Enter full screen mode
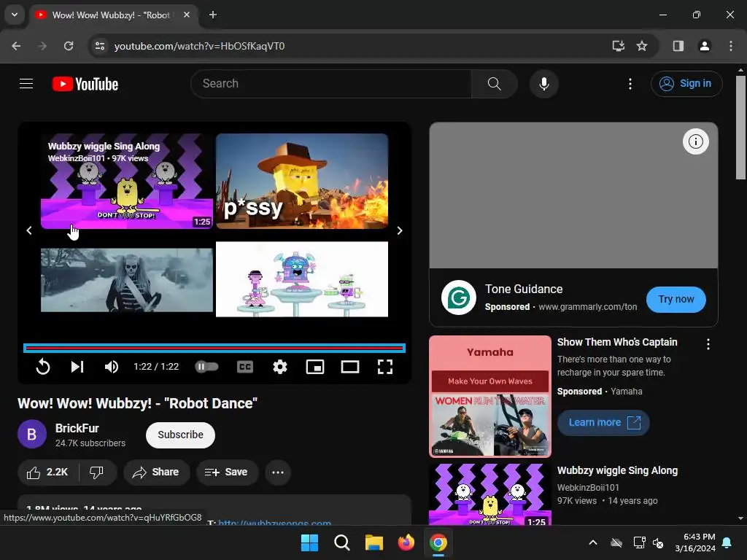747x560 pixels. [385, 367]
